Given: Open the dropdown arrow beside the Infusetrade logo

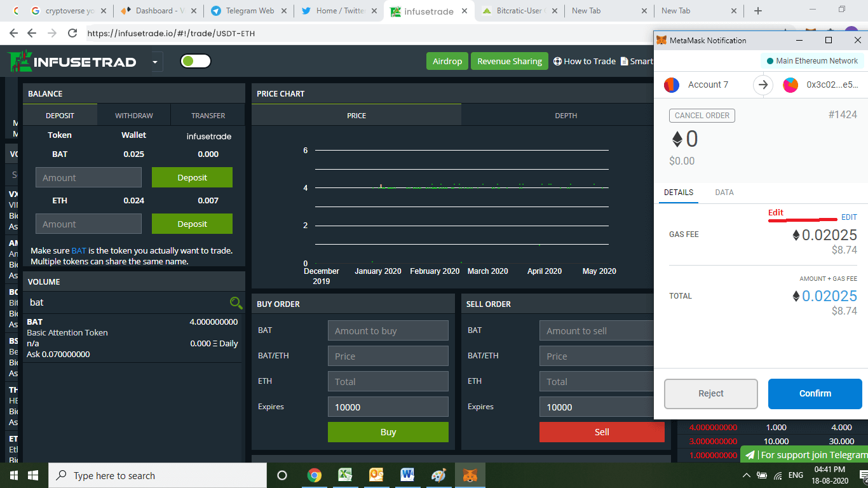Looking at the screenshot, I should coord(155,62).
